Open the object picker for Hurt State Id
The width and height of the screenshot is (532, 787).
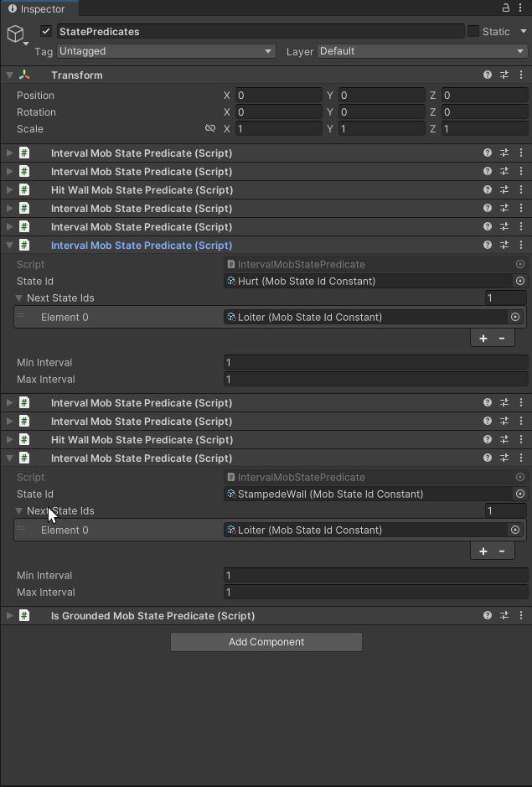tap(520, 281)
